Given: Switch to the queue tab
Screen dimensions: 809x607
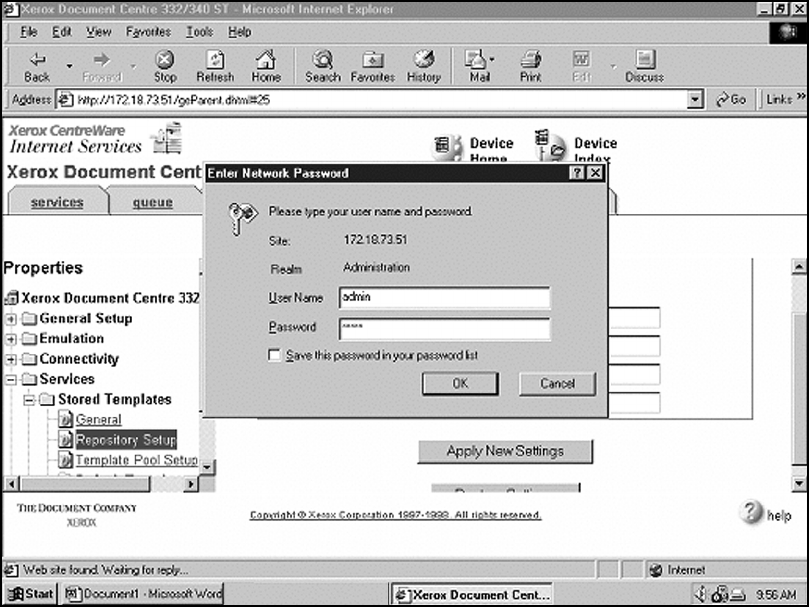Looking at the screenshot, I should (153, 202).
